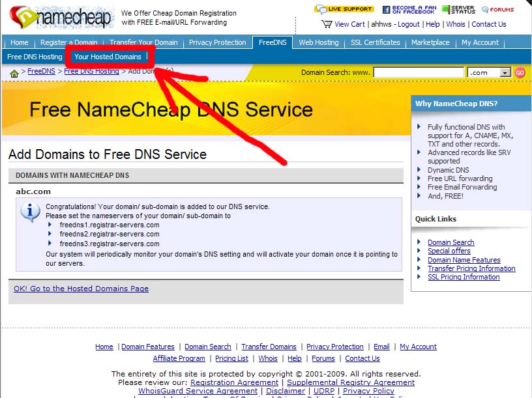532x398 pixels.
Task: Click the Logout link
Action: [409, 24]
